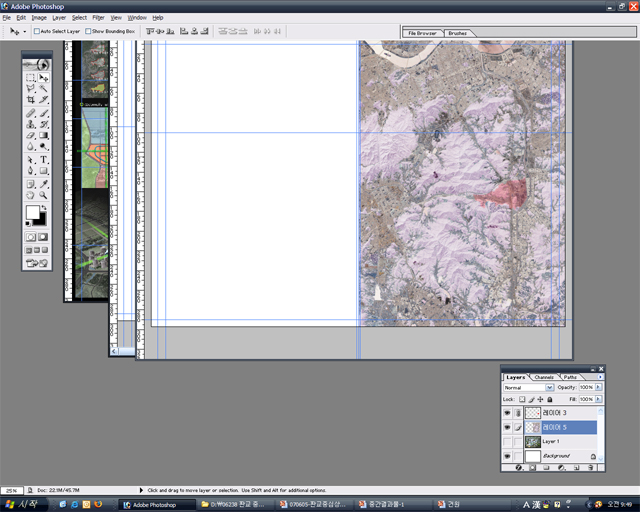Select the Eraser tool
The image size is (640, 512).
[x=31, y=135]
